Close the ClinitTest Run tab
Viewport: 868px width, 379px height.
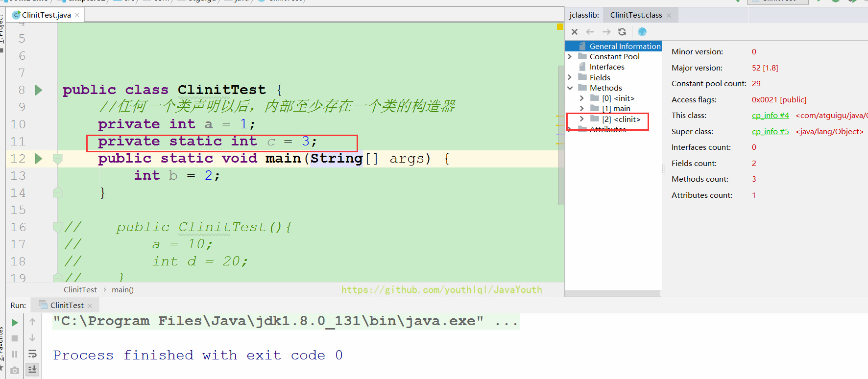click(x=90, y=306)
